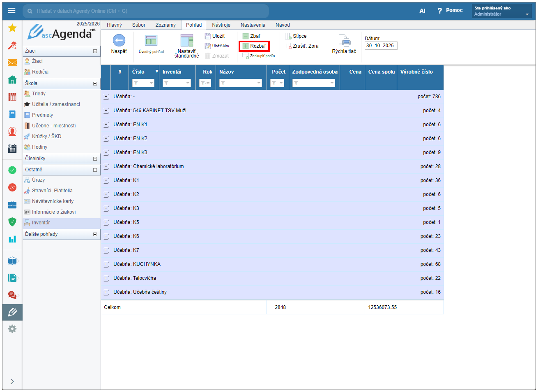Screen dimensions: 538x392
Task: Open the settings gear icon in sidebar
Action: click(12, 329)
